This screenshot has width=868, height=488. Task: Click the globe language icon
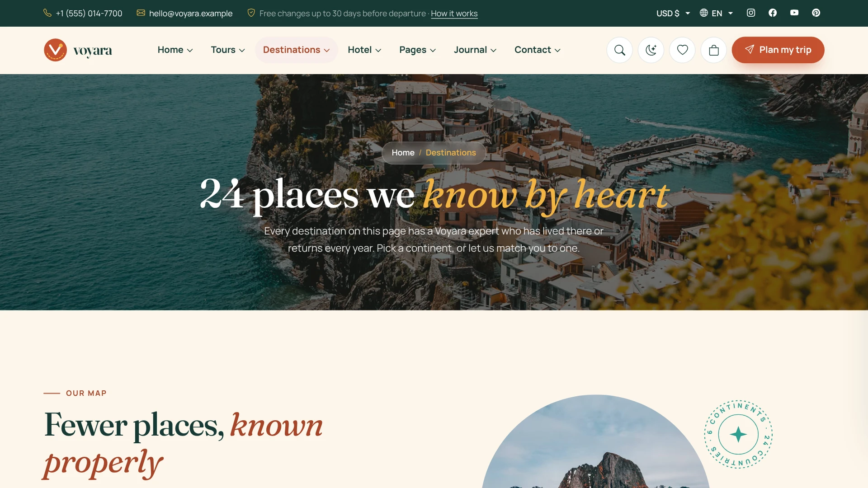click(x=704, y=13)
